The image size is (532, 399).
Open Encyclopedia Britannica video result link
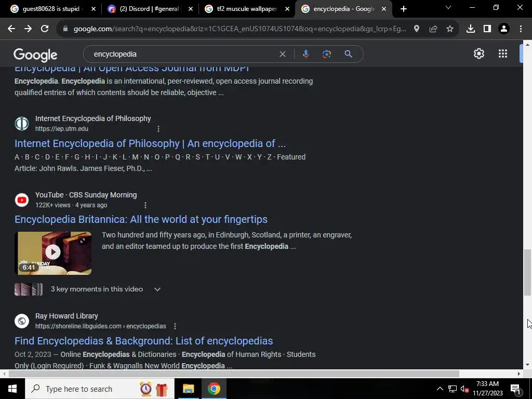(141, 220)
